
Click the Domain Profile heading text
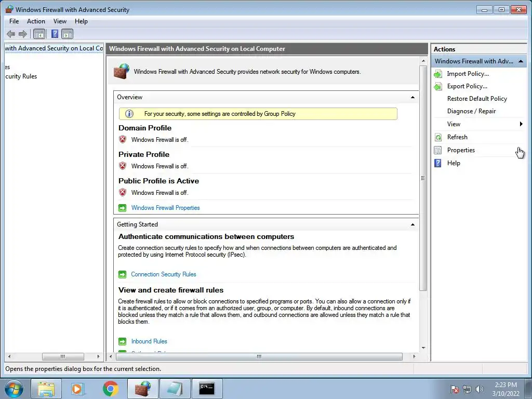point(145,128)
